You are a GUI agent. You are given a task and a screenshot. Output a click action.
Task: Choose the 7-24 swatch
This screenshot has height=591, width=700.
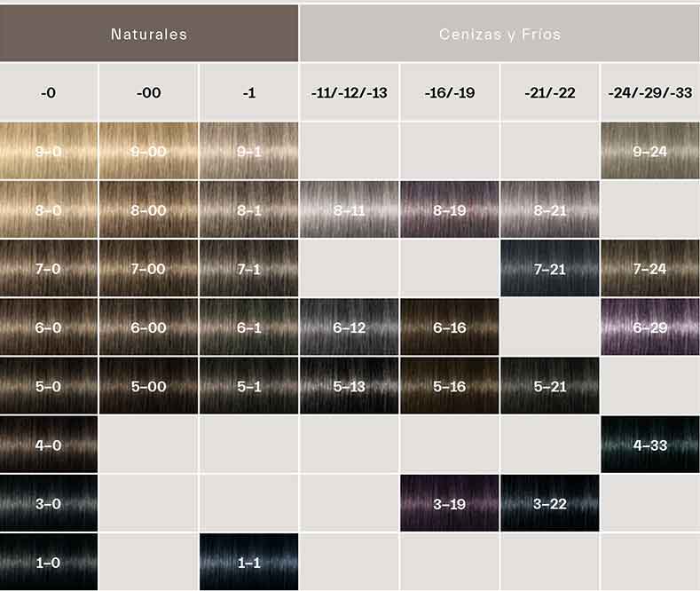pos(650,268)
